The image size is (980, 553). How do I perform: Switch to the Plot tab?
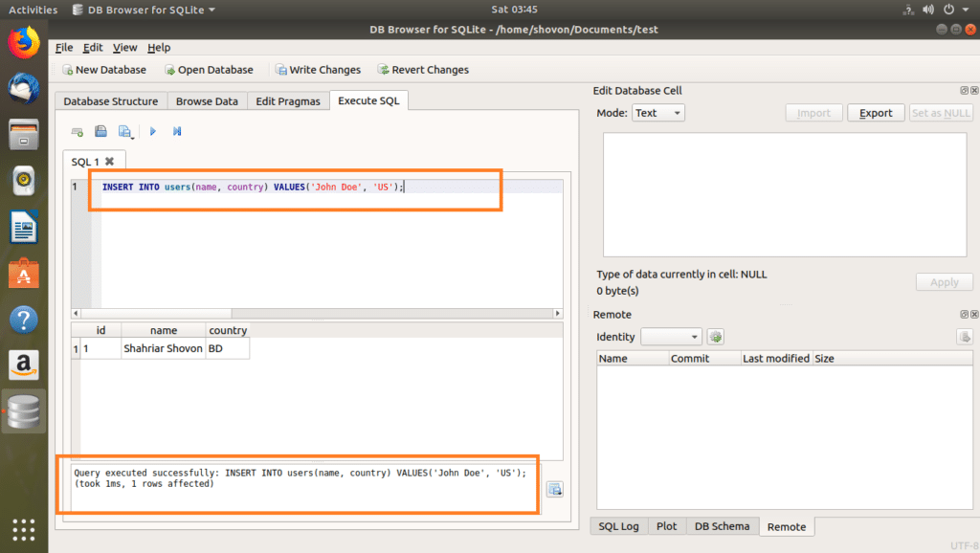coord(666,526)
